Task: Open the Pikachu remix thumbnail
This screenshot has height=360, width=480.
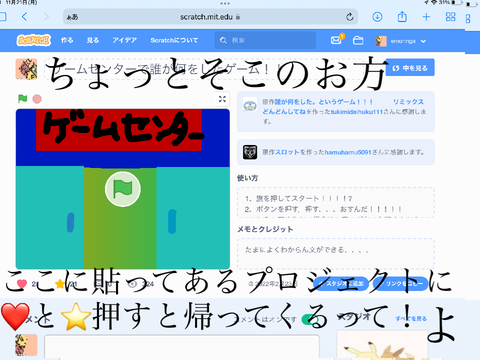Action: [x=382, y=346]
